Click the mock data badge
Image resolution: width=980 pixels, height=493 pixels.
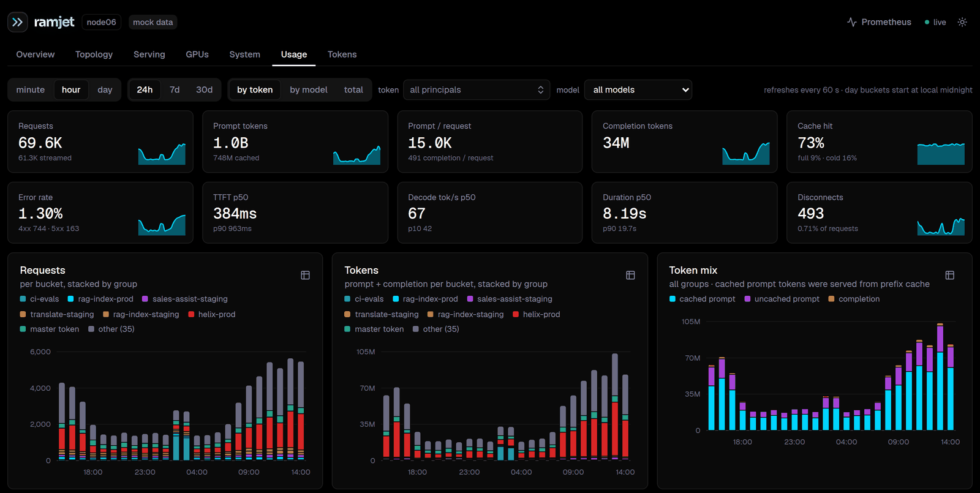click(x=153, y=22)
